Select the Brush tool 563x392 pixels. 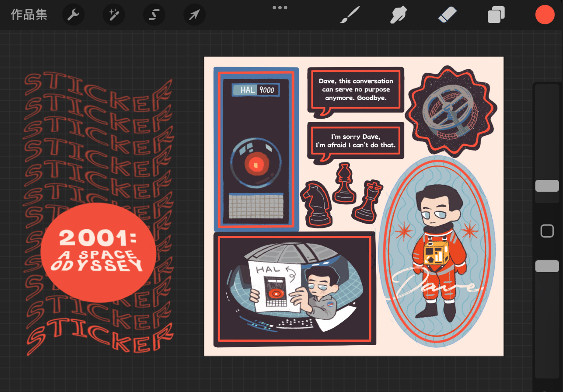click(x=350, y=15)
